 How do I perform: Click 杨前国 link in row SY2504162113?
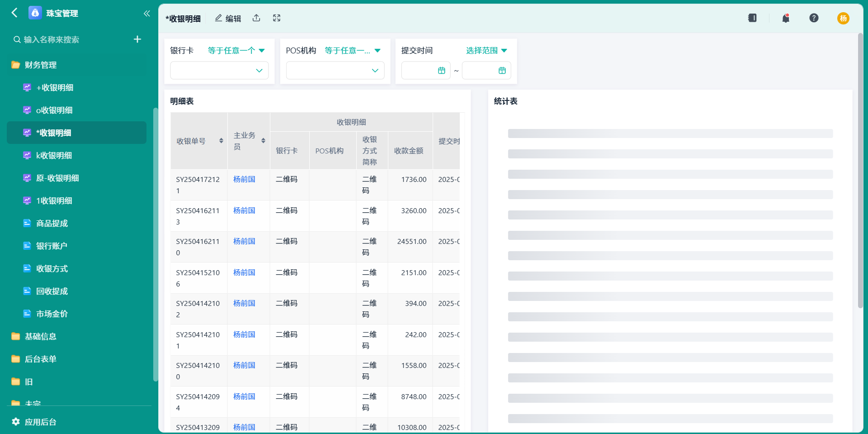tap(244, 210)
